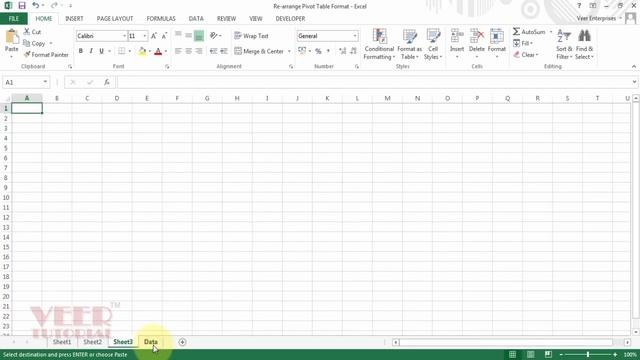
Task: Apply Percent Style number format
Action: coord(318,51)
